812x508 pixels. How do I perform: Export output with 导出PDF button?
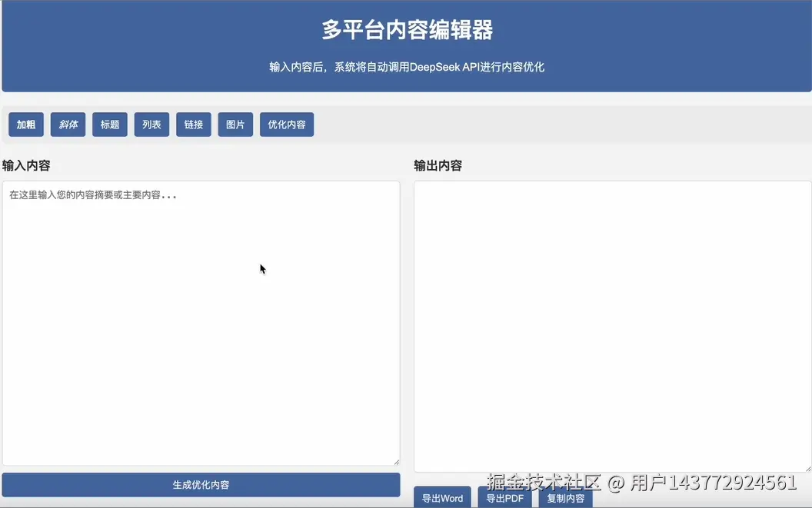coord(505,498)
